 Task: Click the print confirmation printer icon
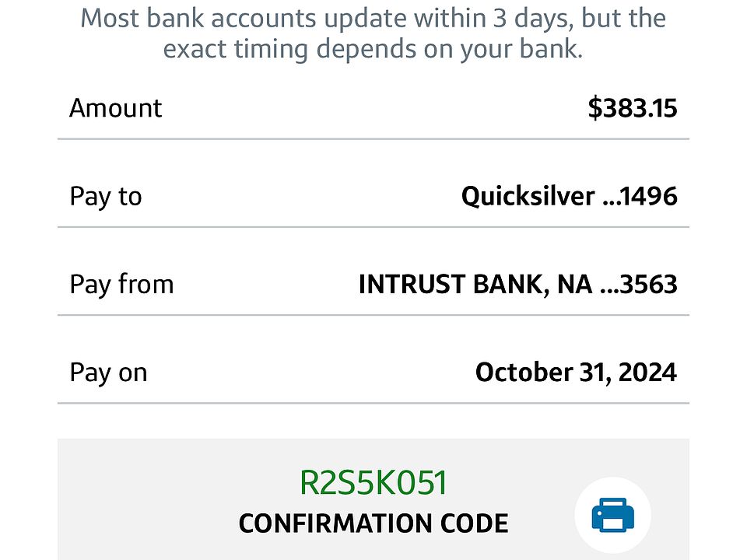click(x=613, y=515)
